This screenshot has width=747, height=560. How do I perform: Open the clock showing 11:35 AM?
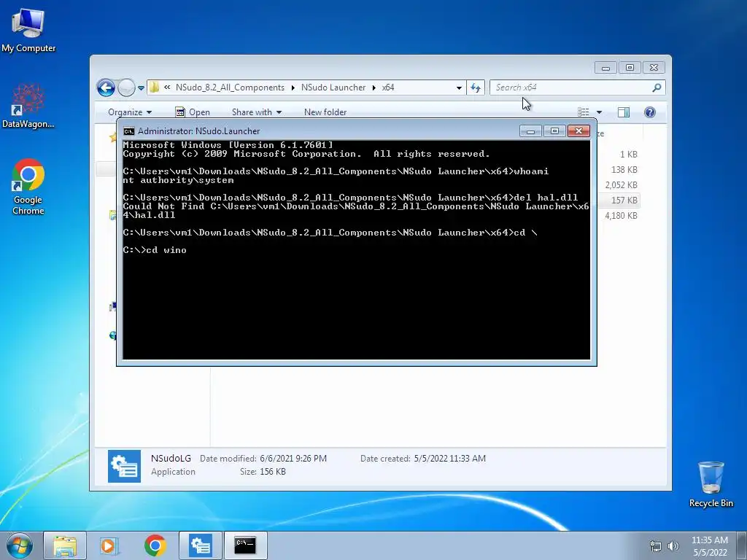[710, 546]
